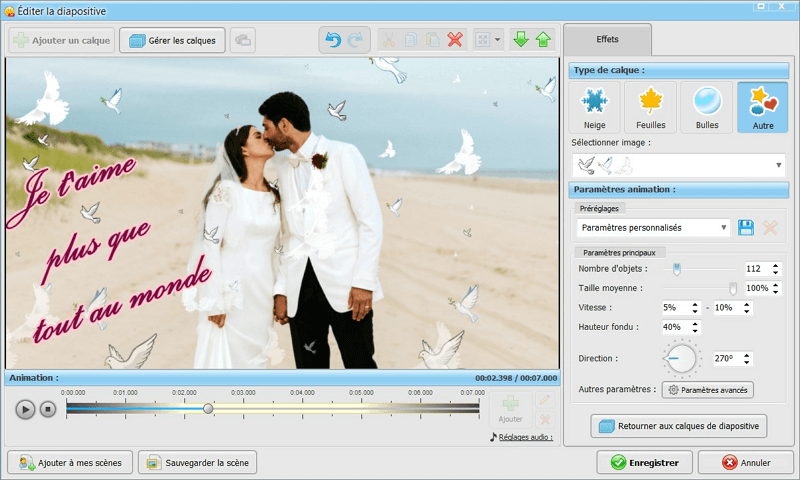Move layer up with green arrow
800x480 pixels.
[x=543, y=40]
